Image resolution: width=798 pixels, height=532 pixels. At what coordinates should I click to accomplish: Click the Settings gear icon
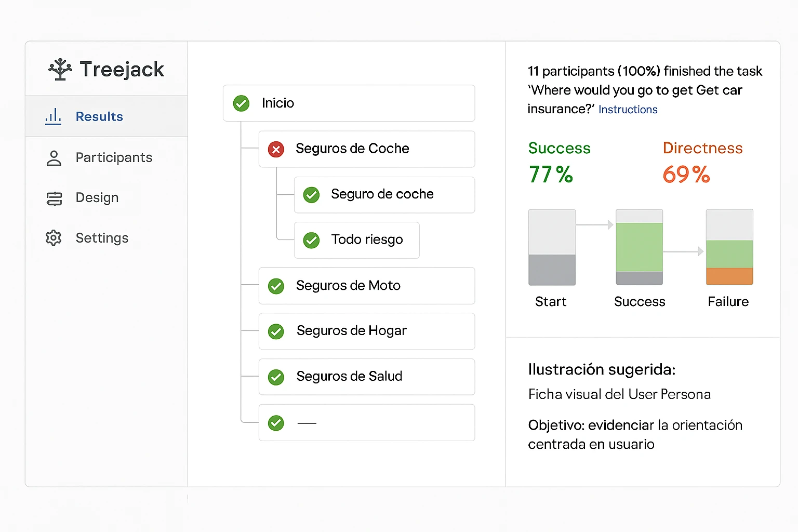[54, 238]
